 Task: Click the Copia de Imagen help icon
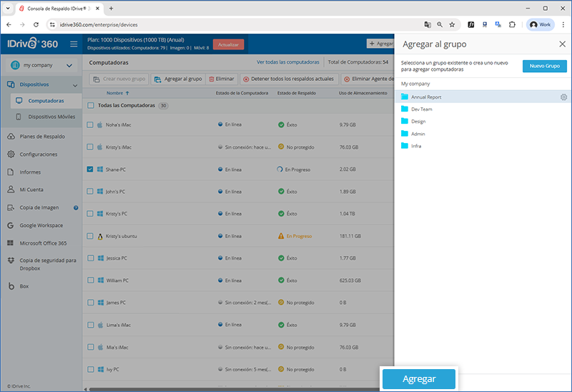click(x=76, y=208)
